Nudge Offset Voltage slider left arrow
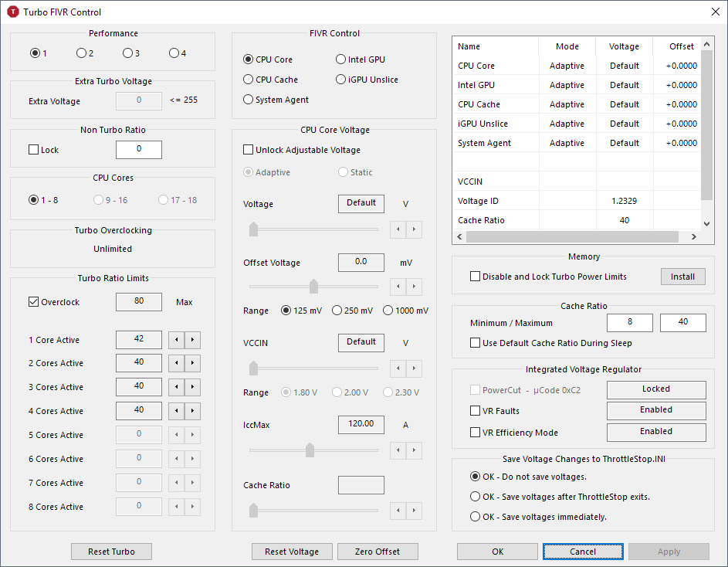Screen dimensions: 728x567 pyautogui.click(x=398, y=287)
